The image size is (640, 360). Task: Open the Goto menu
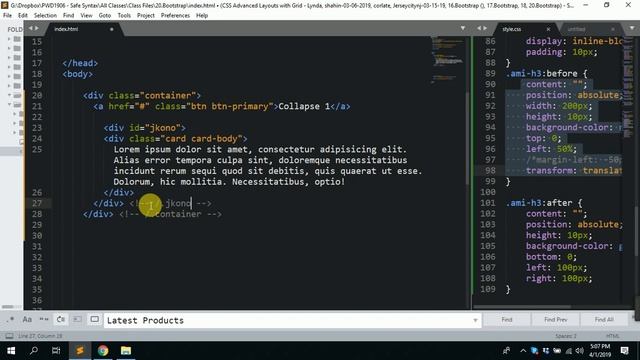coord(104,16)
